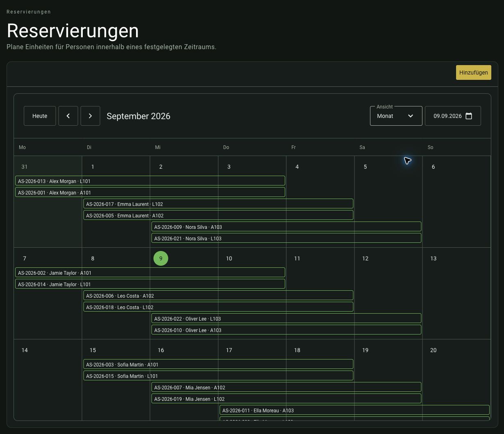Viewport: 504px width, 434px height.
Task: Select day 16 in the calendar
Action: [161, 350]
